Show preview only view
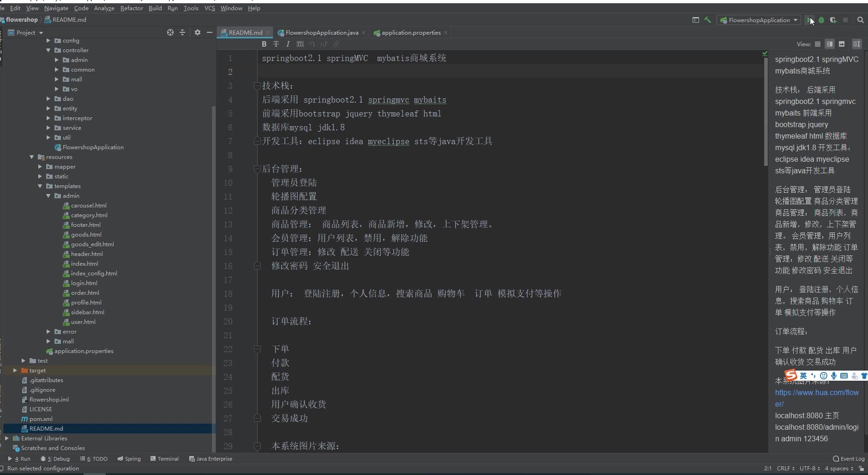 [842, 44]
